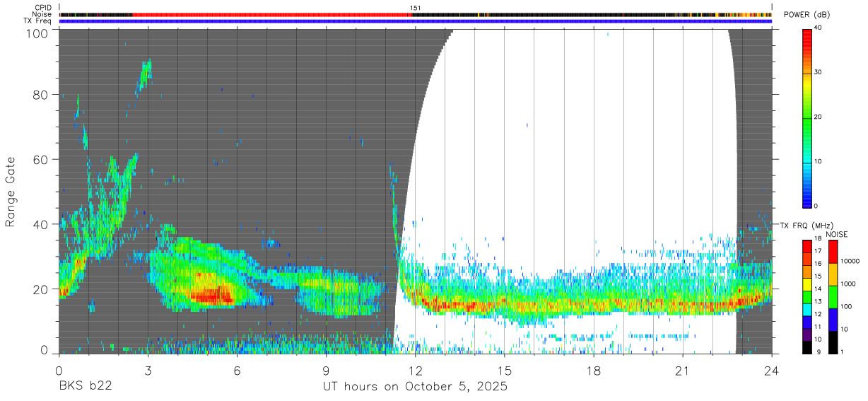Click the NOISE legend title
Image resolution: width=868 pixels, height=401 pixels.
pyautogui.click(x=837, y=234)
